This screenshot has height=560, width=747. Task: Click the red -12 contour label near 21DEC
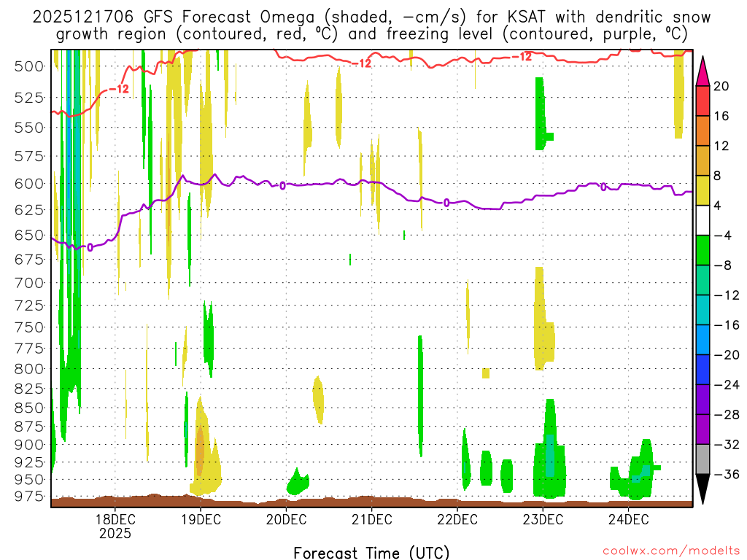(360, 63)
